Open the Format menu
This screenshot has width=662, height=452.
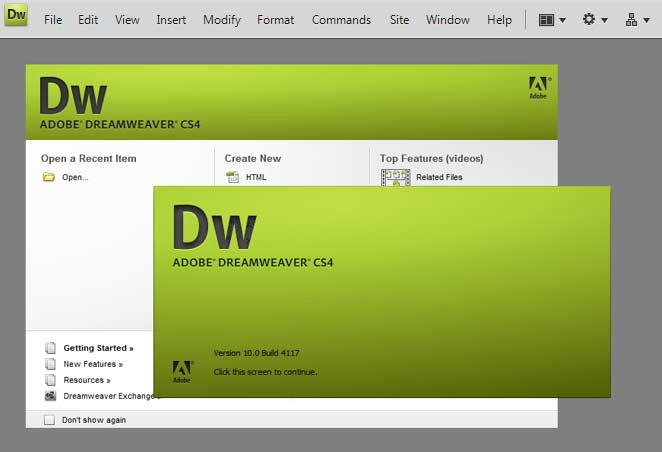(x=275, y=20)
